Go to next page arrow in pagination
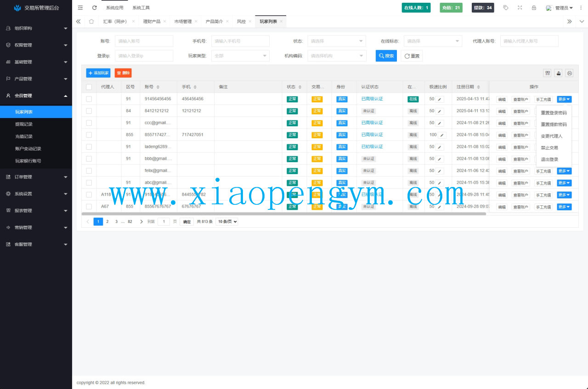The image size is (588, 389). click(x=141, y=221)
